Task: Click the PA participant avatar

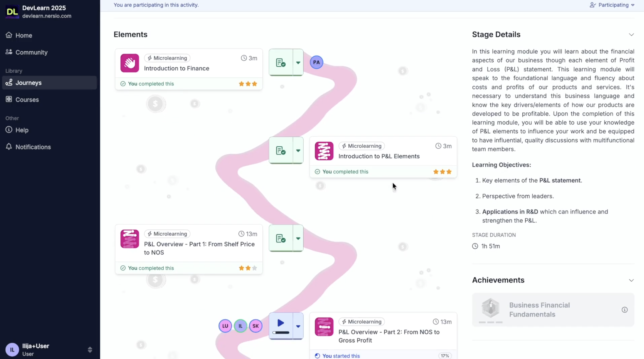Action: click(316, 62)
